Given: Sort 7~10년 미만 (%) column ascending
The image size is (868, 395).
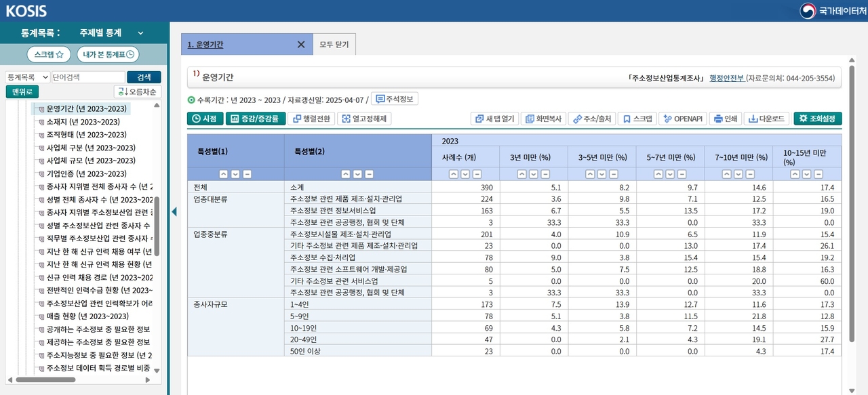Looking at the screenshot, I should [x=727, y=174].
